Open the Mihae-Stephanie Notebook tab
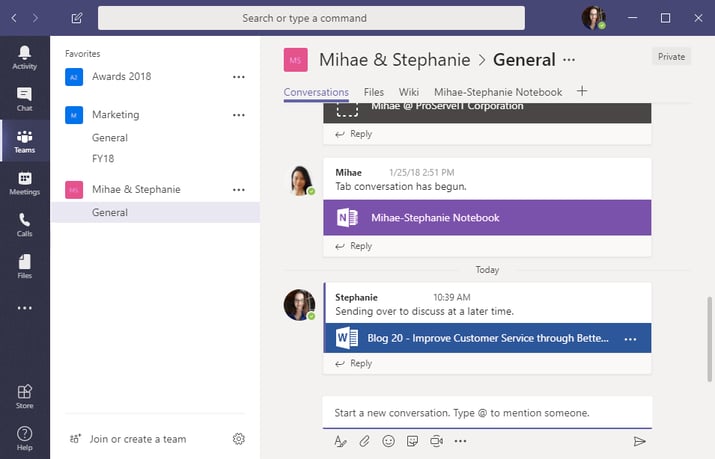This screenshot has width=715, height=459. [x=498, y=92]
